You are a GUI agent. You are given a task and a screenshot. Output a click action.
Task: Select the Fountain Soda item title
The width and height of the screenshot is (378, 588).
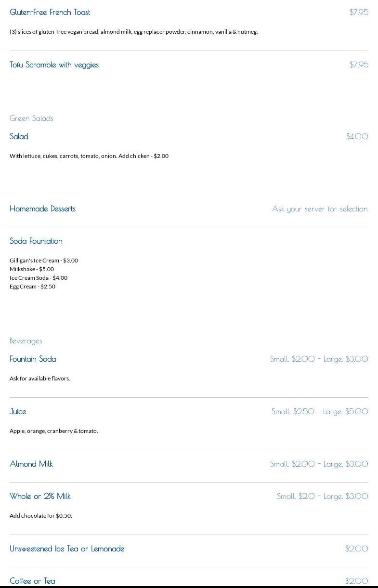pos(33,359)
